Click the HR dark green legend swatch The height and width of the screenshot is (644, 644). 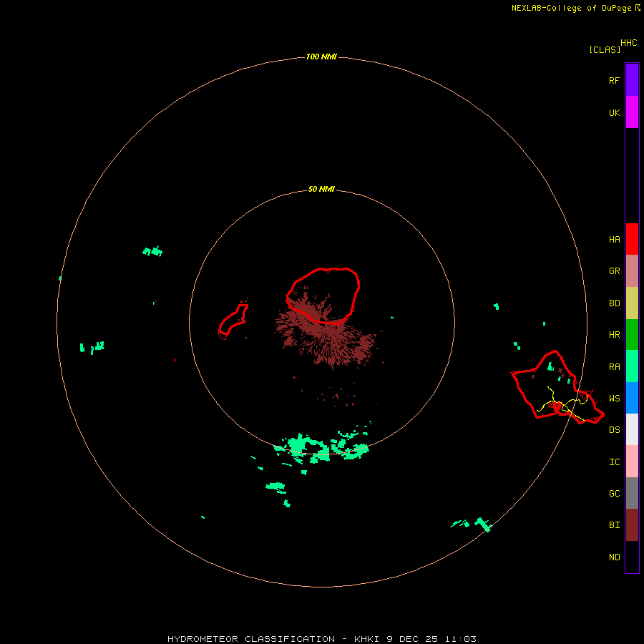pos(632,335)
